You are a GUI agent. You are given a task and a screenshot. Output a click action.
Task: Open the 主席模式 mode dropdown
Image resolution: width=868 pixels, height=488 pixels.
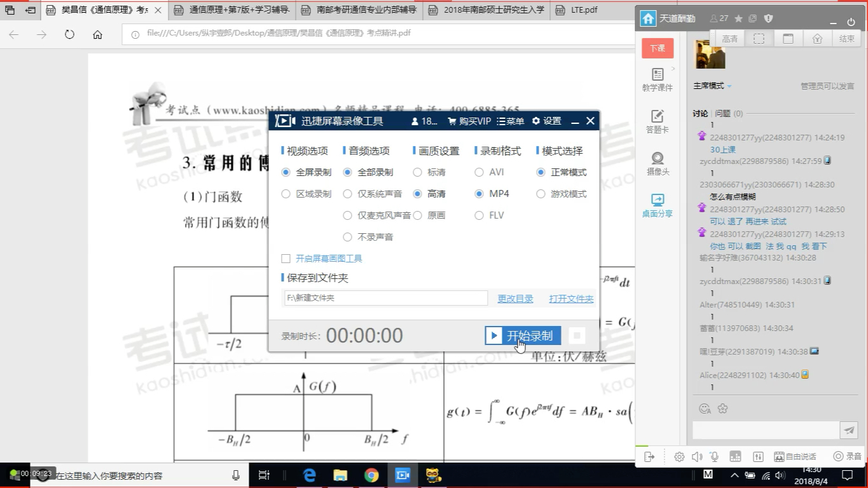pos(712,85)
